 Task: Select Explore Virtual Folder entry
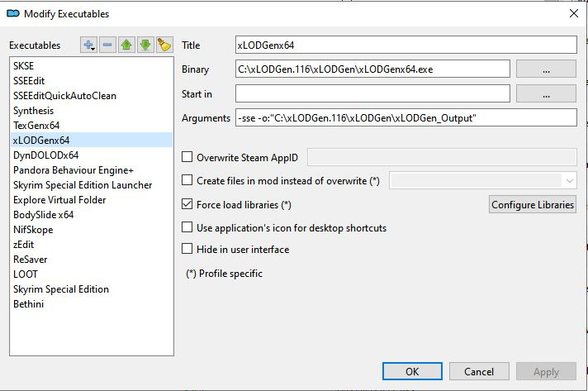point(92,199)
